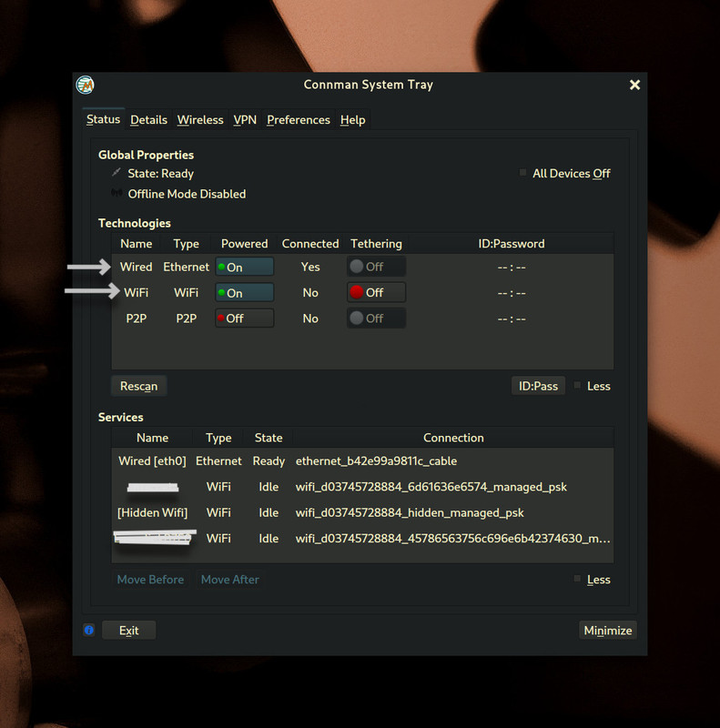720x728 pixels.
Task: Toggle Wired tethering switch
Action: 376,267
